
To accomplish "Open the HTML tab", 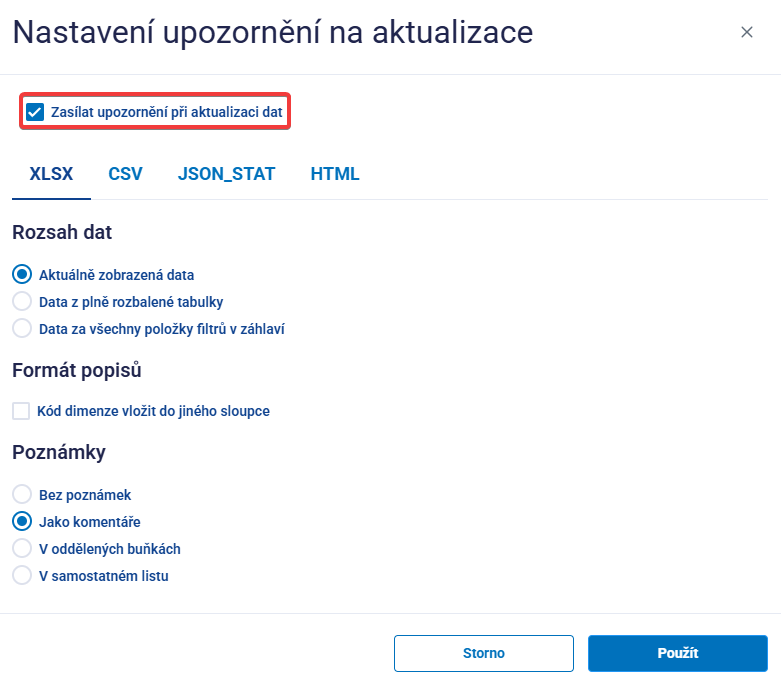I will pyautogui.click(x=335, y=174).
